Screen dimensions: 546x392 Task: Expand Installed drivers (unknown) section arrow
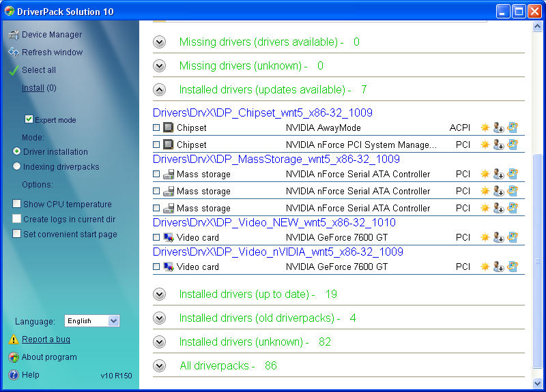(x=160, y=342)
